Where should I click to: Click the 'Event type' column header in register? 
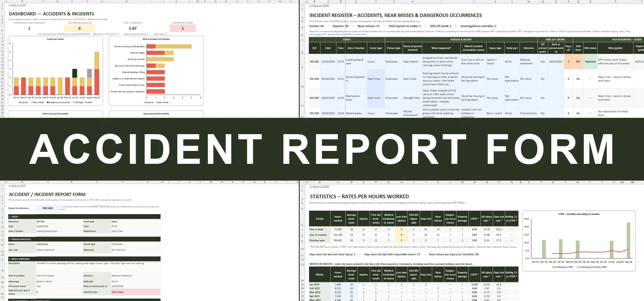coord(376,48)
